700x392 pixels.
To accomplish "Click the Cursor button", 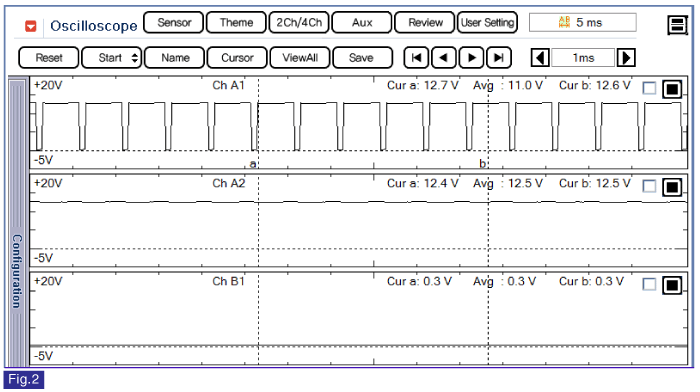I will tap(237, 58).
